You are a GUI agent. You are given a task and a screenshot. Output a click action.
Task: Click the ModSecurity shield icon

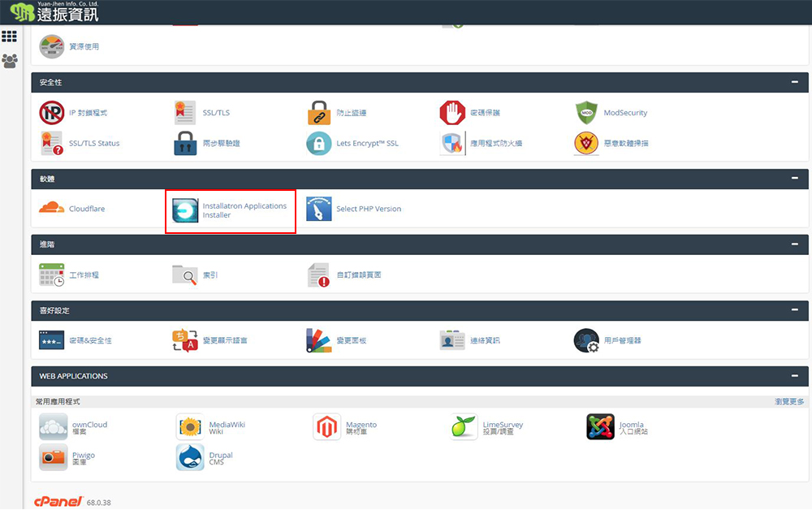click(586, 113)
